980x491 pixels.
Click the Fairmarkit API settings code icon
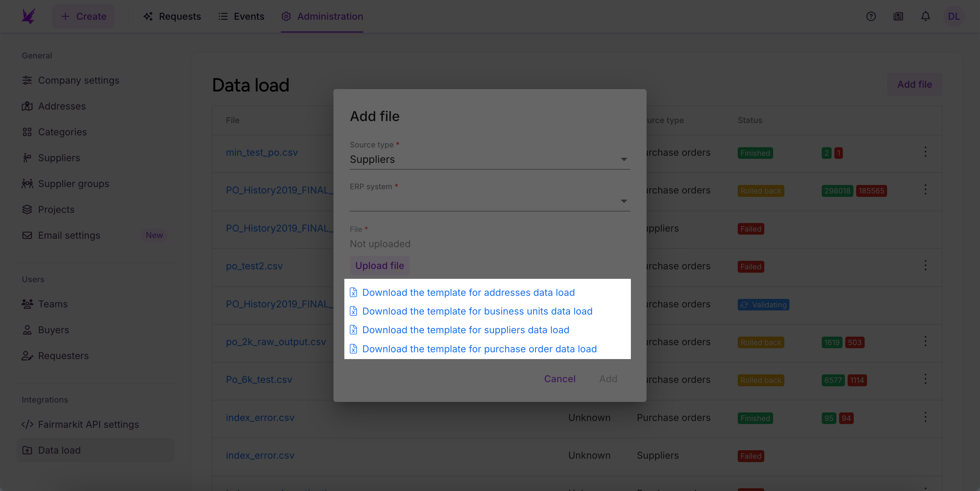pos(27,424)
